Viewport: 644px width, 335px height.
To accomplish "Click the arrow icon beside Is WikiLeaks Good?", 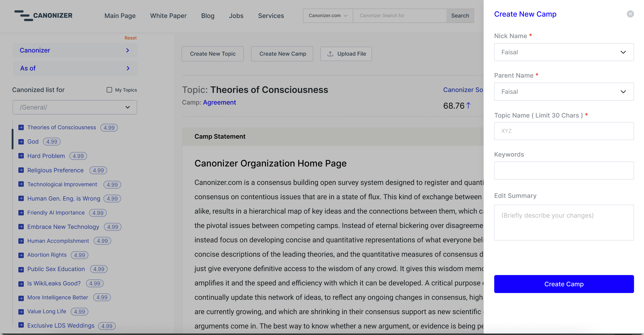I will (x=21, y=284).
